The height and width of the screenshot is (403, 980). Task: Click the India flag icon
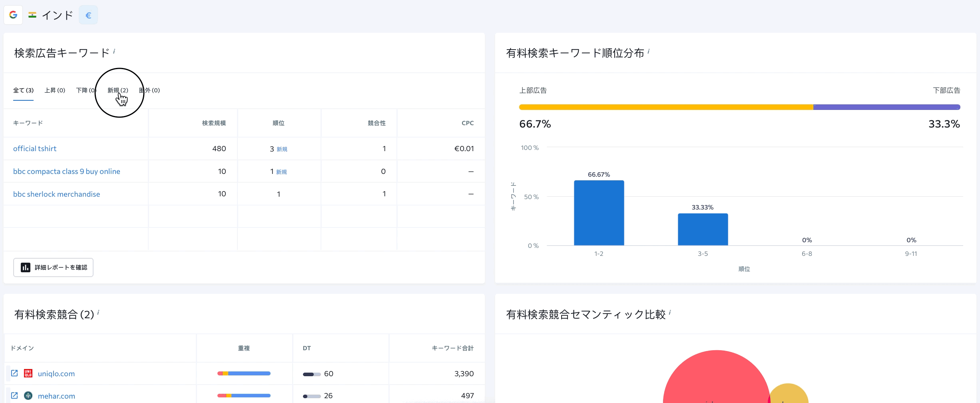click(x=32, y=15)
